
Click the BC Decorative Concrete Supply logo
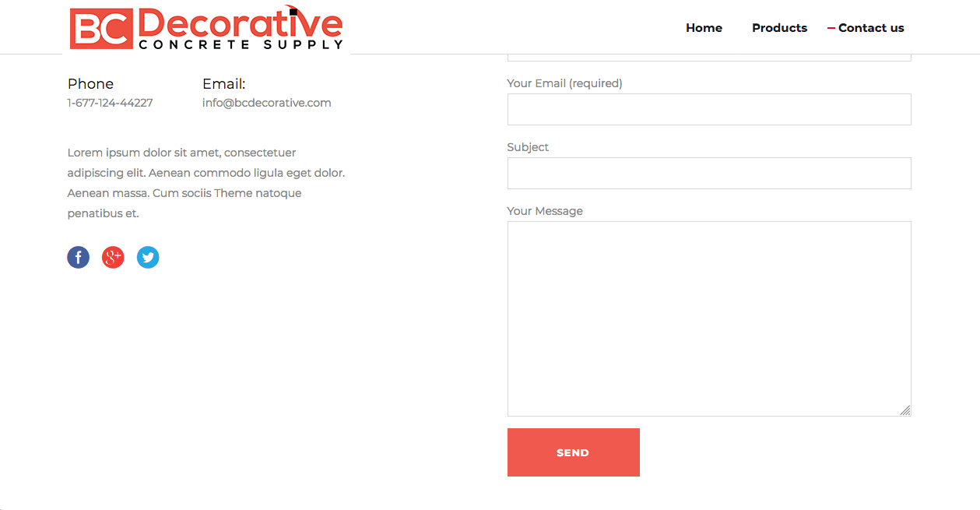pos(206,29)
